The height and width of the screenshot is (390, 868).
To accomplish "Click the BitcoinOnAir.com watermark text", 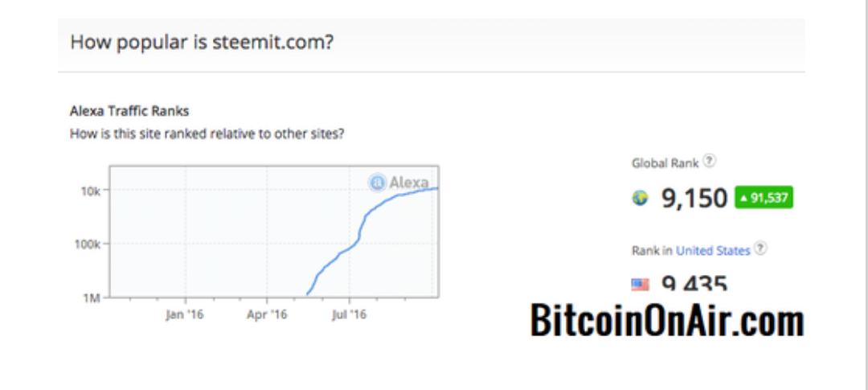I will 666,320.
